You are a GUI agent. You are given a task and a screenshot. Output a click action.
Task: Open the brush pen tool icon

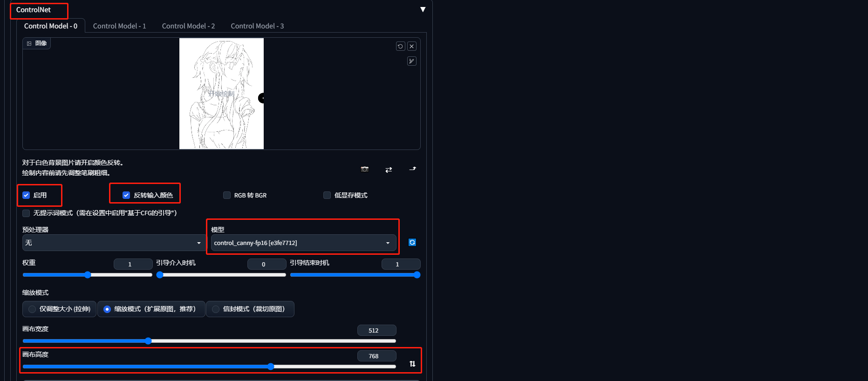pos(412,61)
